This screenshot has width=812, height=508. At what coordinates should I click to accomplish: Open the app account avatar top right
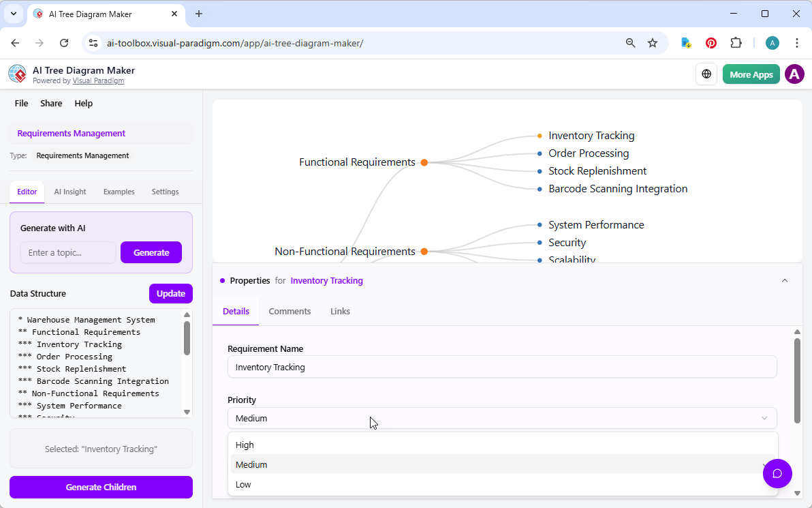click(794, 74)
